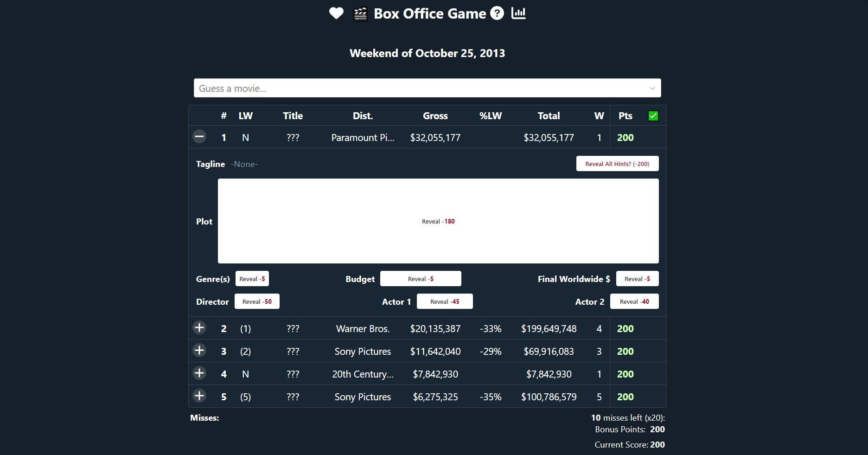
Task: Expand the last Sony Pictures row plus icon
Action: point(199,396)
